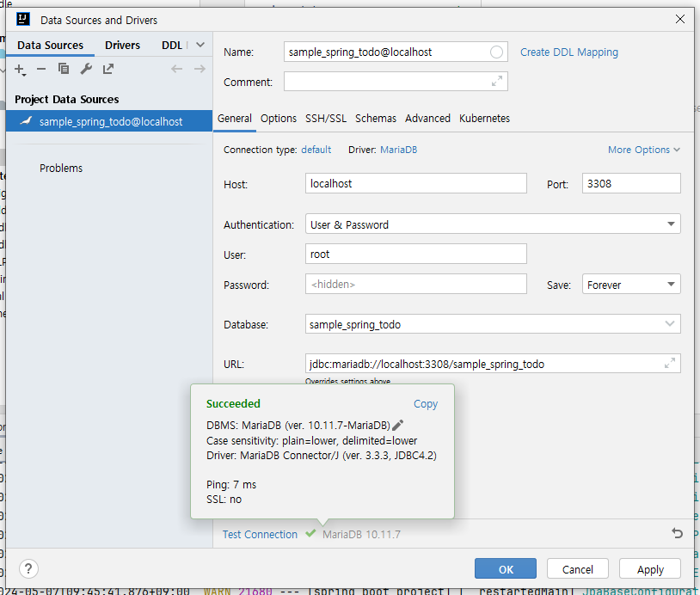This screenshot has height=595, width=700.
Task: Open driver settings via the wrench icon
Action: pos(86,69)
